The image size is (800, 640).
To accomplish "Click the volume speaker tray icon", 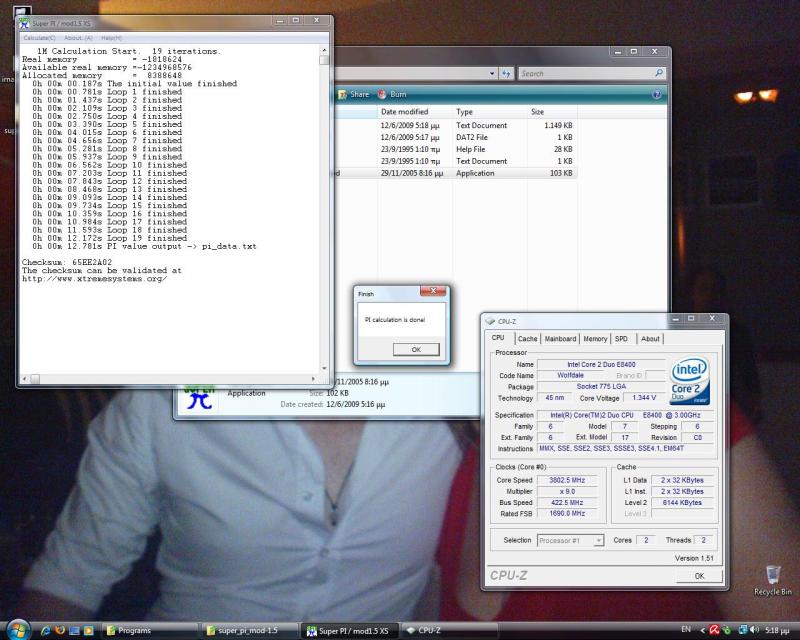I will pos(754,630).
